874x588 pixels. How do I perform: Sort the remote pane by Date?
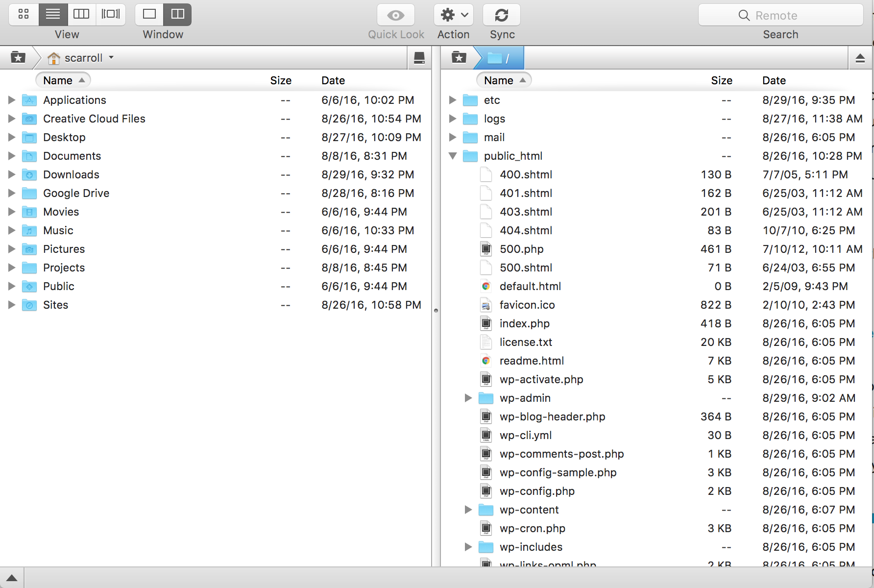(x=774, y=80)
